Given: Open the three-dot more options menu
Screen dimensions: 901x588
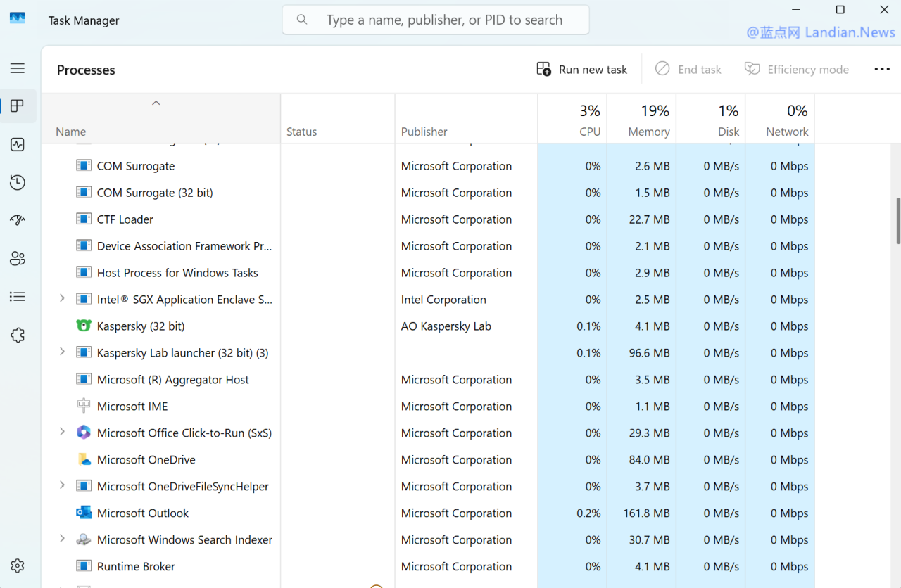Looking at the screenshot, I should coord(882,69).
